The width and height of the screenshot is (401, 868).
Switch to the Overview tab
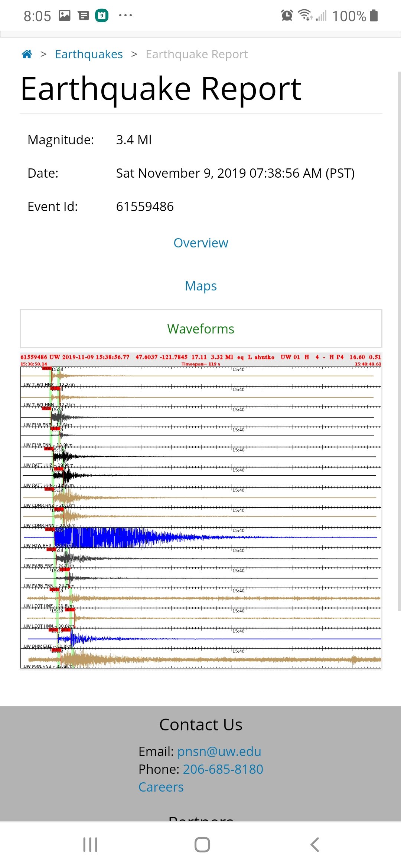(x=200, y=243)
